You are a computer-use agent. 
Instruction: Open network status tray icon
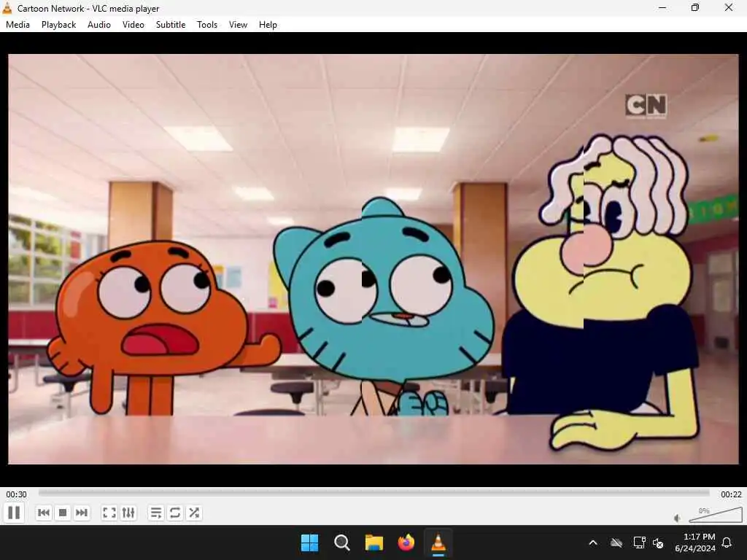[639, 542]
